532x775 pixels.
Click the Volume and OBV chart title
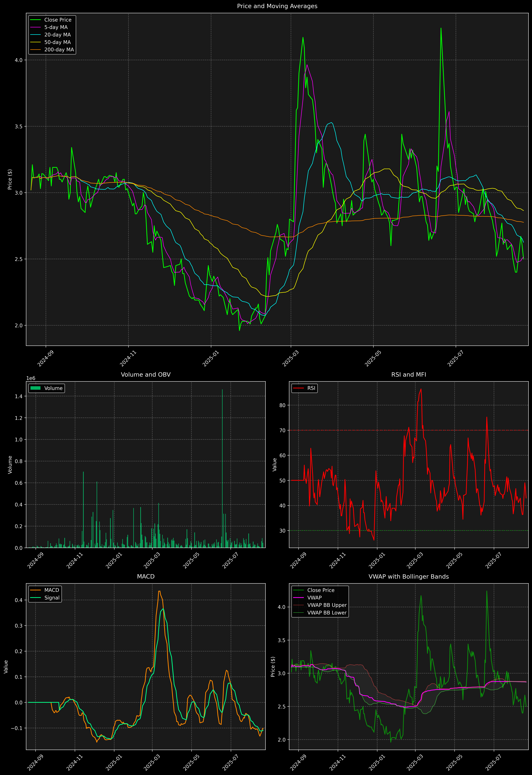click(x=146, y=374)
